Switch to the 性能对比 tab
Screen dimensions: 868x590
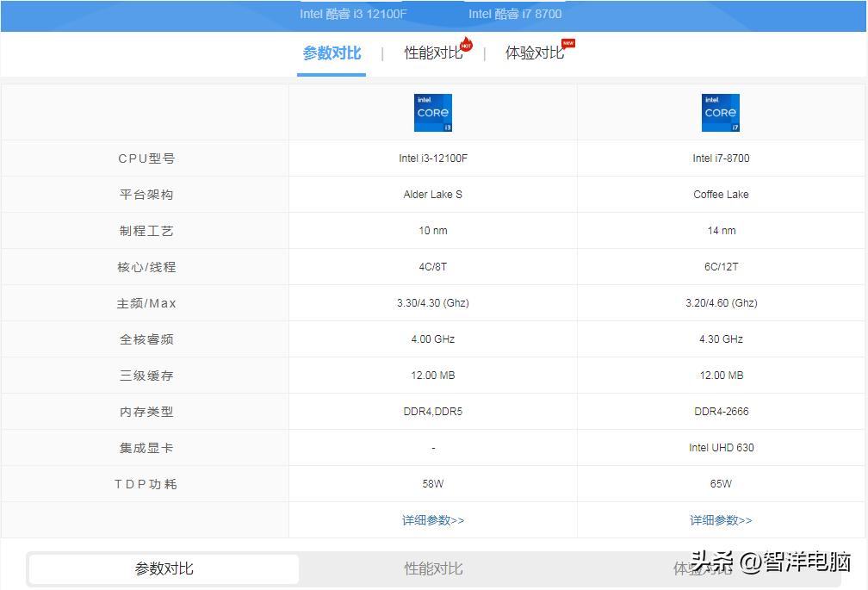434,53
